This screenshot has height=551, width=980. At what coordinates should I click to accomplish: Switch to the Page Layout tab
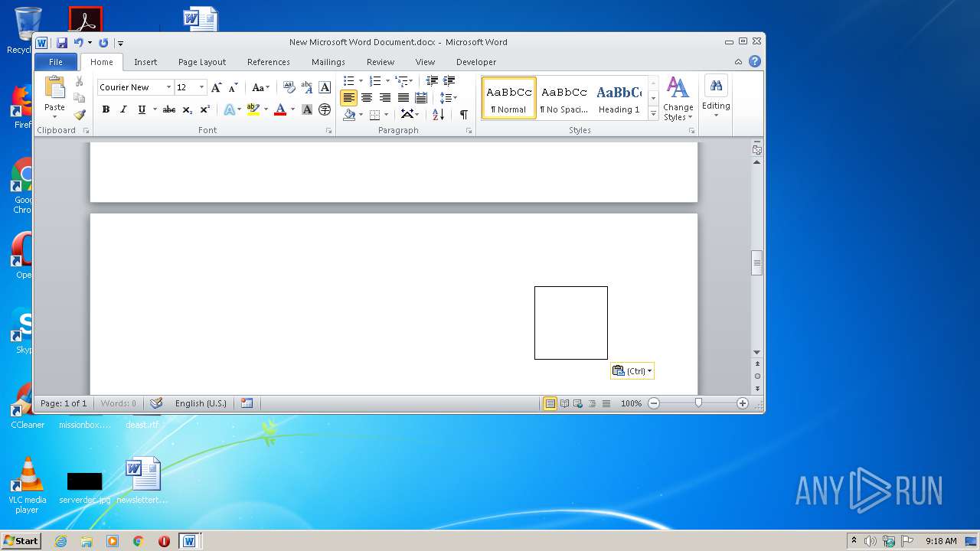(x=202, y=62)
